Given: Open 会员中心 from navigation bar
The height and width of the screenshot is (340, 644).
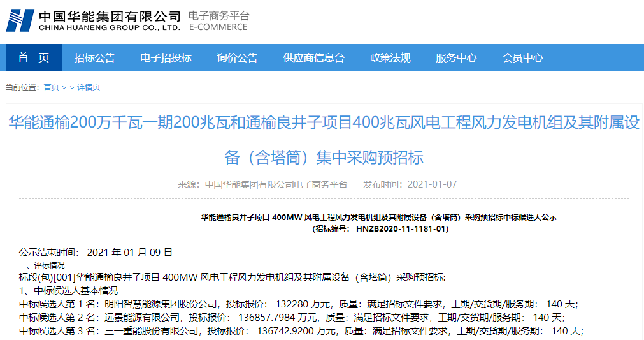Looking at the screenshot, I should [x=522, y=57].
